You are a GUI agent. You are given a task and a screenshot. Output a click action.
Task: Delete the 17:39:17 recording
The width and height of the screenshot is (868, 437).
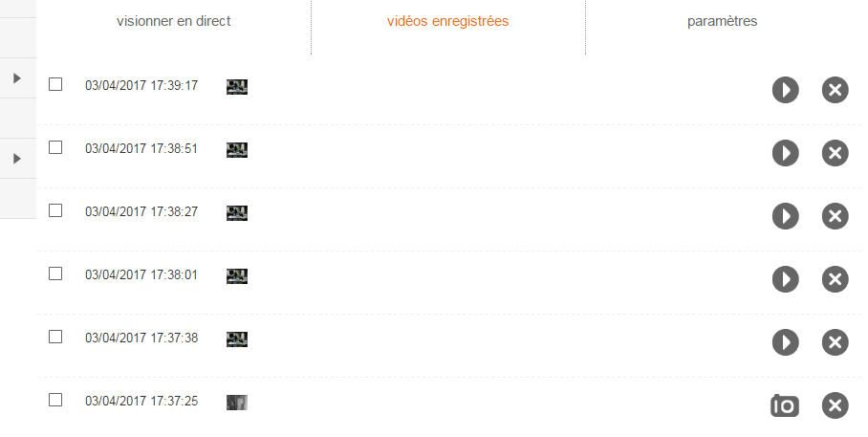[x=835, y=90]
